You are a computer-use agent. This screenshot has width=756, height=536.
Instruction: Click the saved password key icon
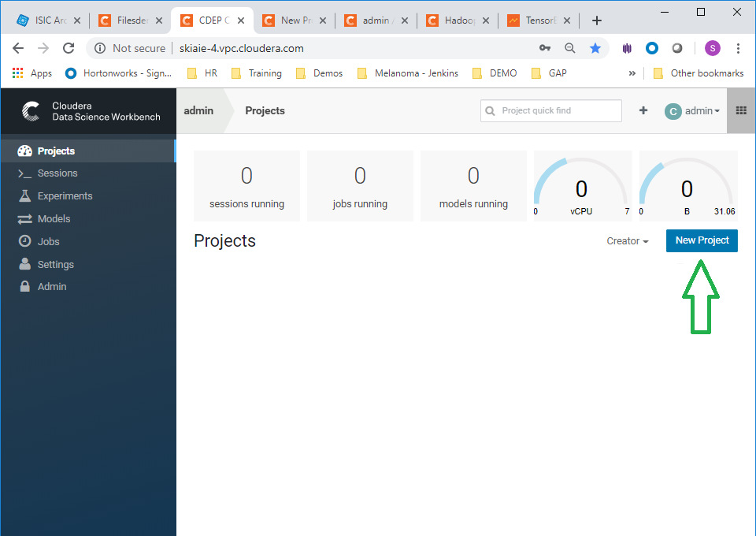(545, 48)
